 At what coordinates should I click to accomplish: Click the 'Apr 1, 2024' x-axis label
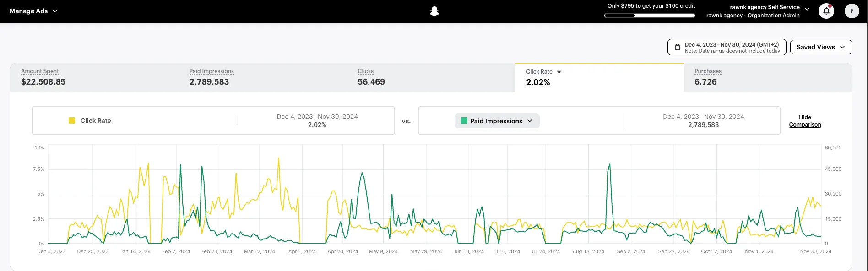302,251
